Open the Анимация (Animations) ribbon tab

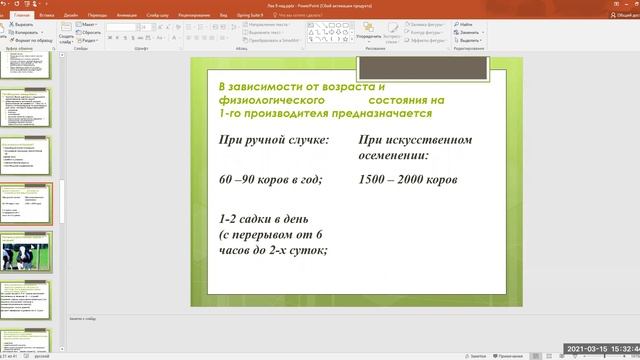(x=127, y=15)
